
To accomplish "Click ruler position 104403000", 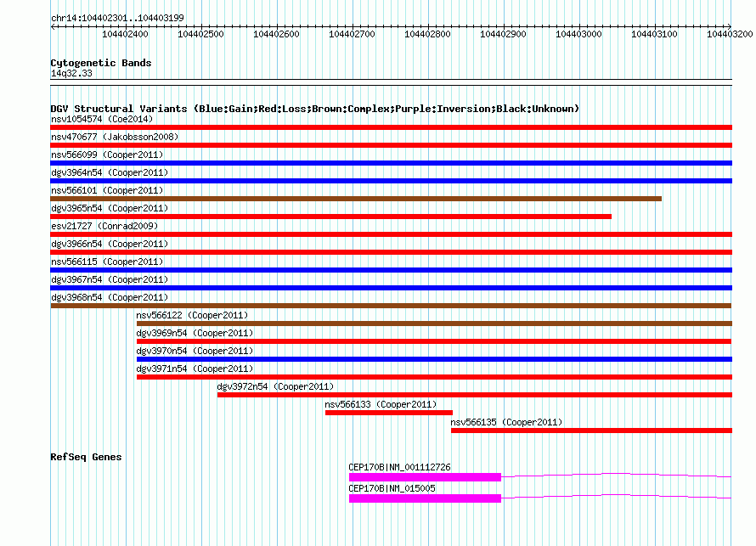I will click(x=578, y=34).
